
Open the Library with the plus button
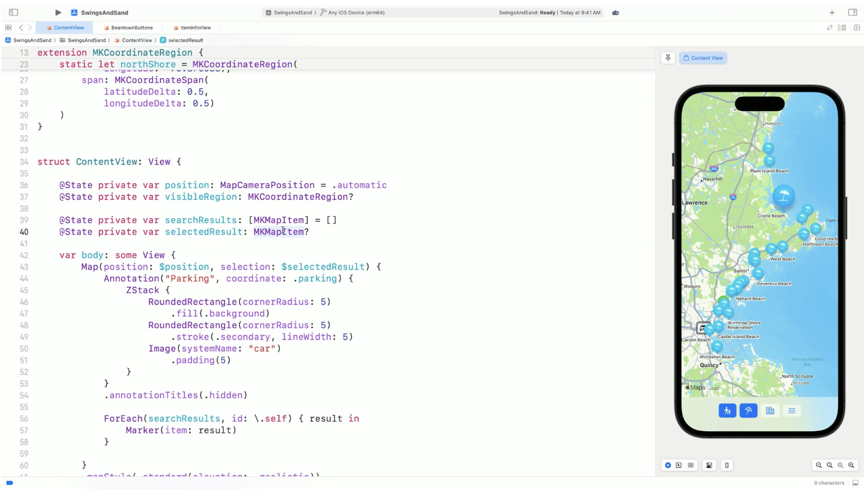(832, 12)
